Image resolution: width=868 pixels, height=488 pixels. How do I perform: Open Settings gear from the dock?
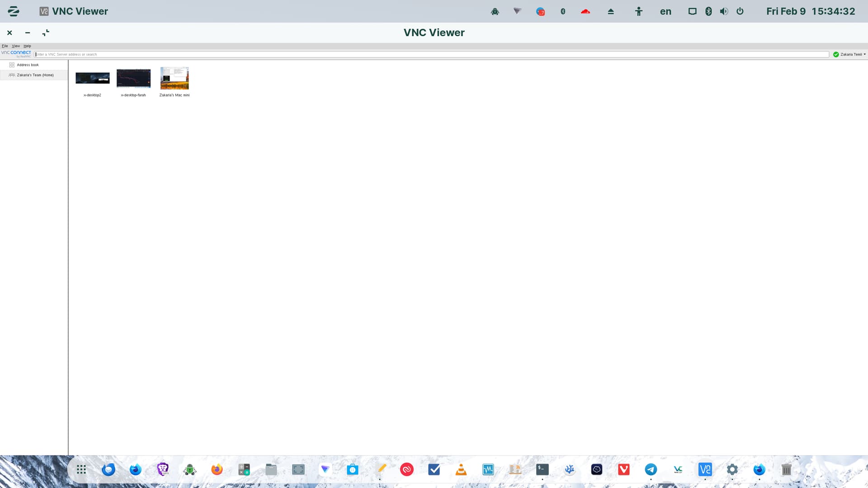(x=732, y=470)
